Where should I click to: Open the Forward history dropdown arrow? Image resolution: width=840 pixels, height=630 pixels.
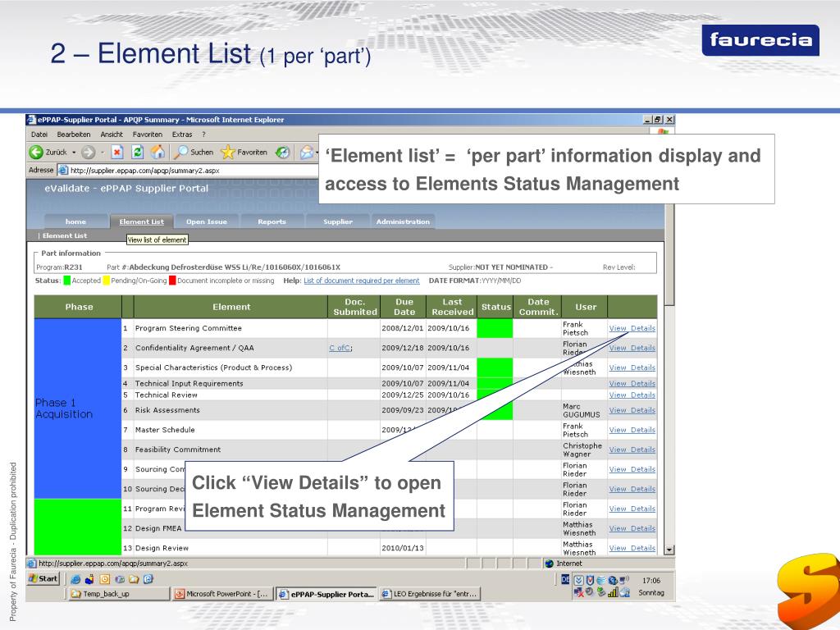click(x=102, y=153)
